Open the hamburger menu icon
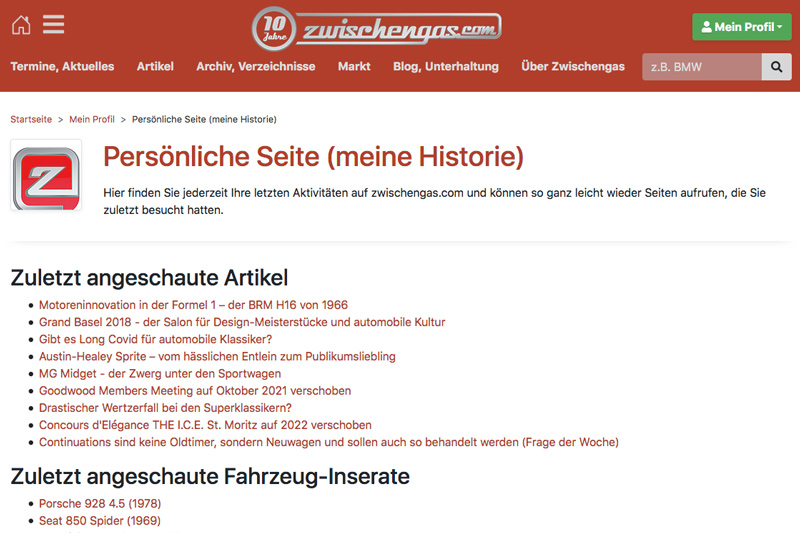The image size is (800, 533). 53,26
